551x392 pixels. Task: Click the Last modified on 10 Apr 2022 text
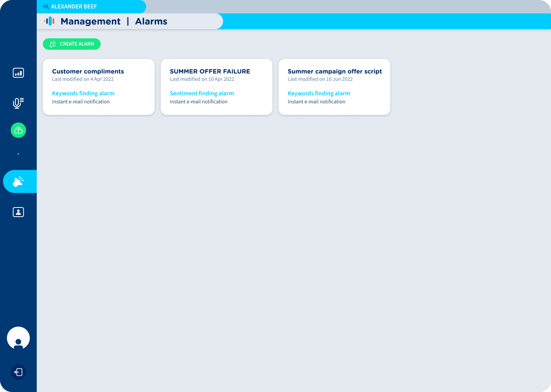(x=202, y=79)
